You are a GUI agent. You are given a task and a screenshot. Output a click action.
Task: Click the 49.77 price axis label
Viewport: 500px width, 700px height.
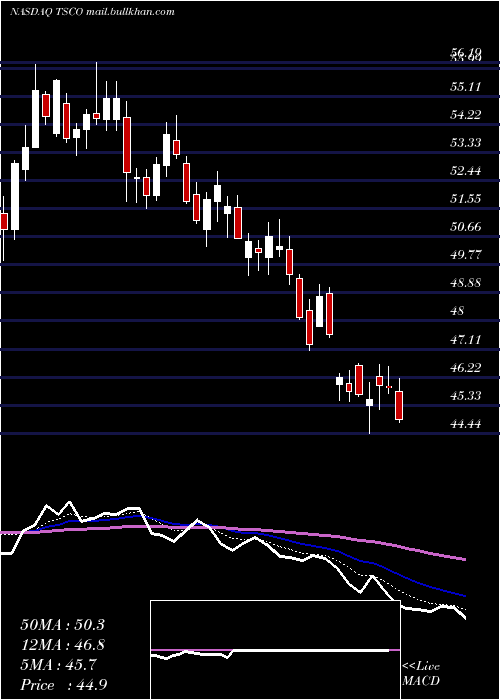pos(466,255)
